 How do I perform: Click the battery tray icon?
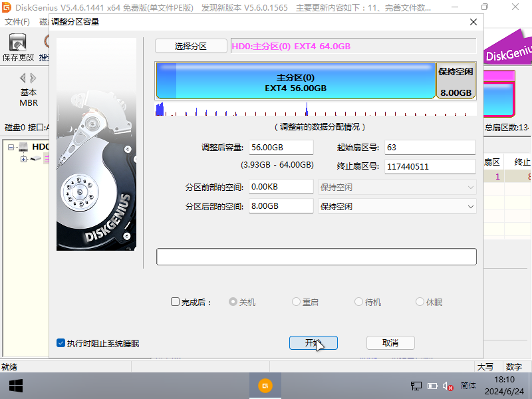(x=433, y=386)
